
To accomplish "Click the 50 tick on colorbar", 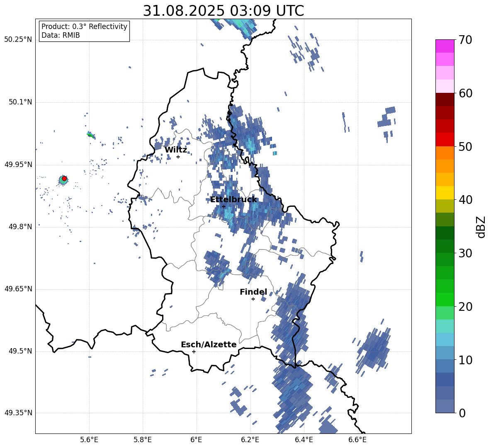I will (x=465, y=146).
